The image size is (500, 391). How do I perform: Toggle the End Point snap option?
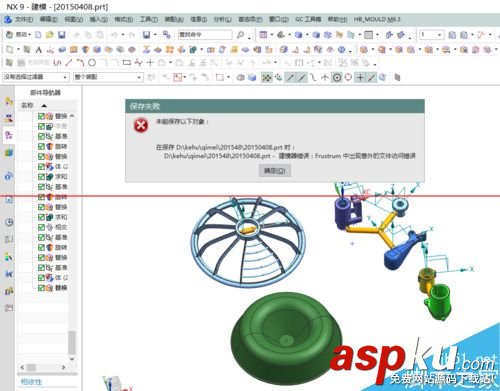[291, 77]
